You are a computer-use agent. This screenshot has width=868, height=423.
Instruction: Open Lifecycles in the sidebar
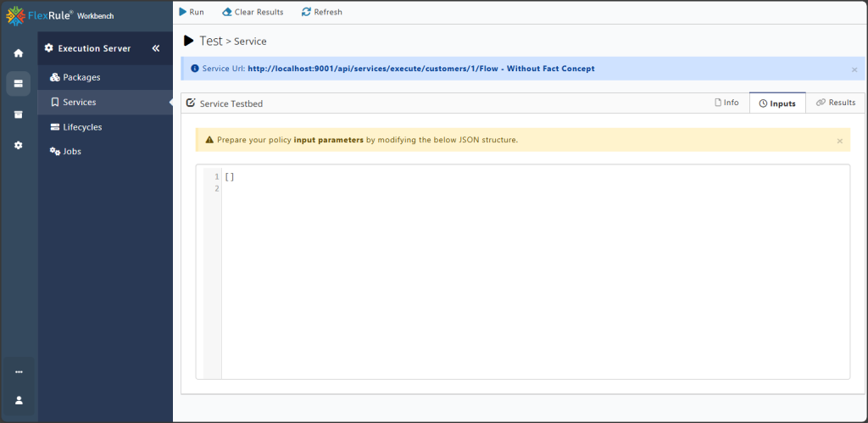tap(105, 127)
